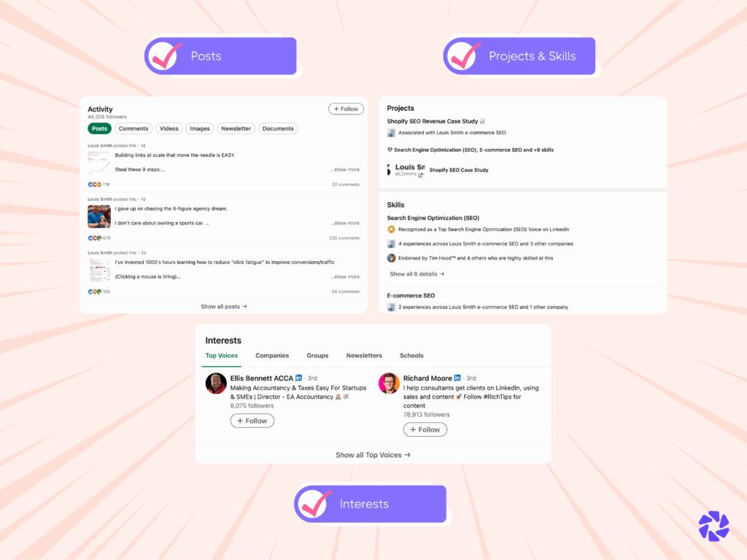Expand Show all 6 details under Skills
Screen dimensions: 747x560
coord(417,274)
